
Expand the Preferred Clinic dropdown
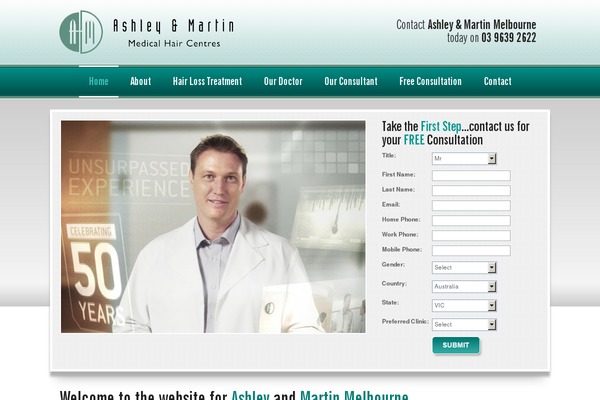464,325
